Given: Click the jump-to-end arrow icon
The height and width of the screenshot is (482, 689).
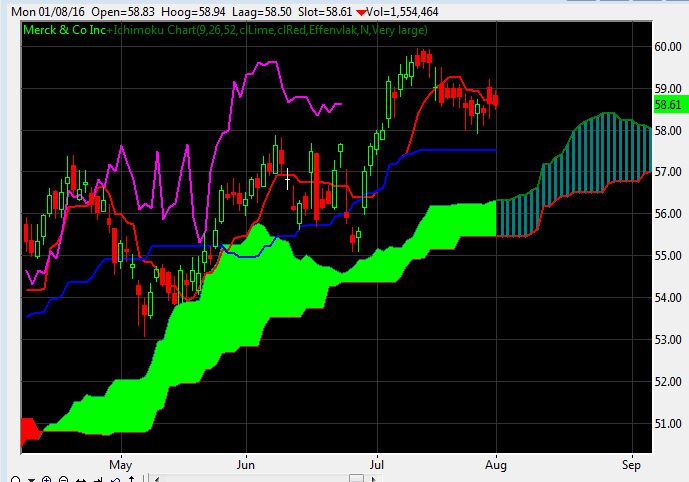Looking at the screenshot, I should click(x=98, y=480).
